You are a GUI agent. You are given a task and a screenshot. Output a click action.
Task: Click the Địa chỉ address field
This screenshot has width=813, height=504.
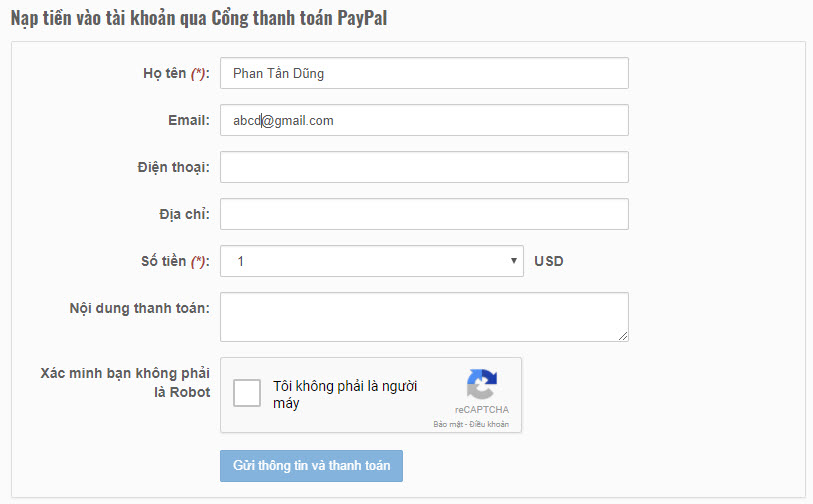(424, 214)
